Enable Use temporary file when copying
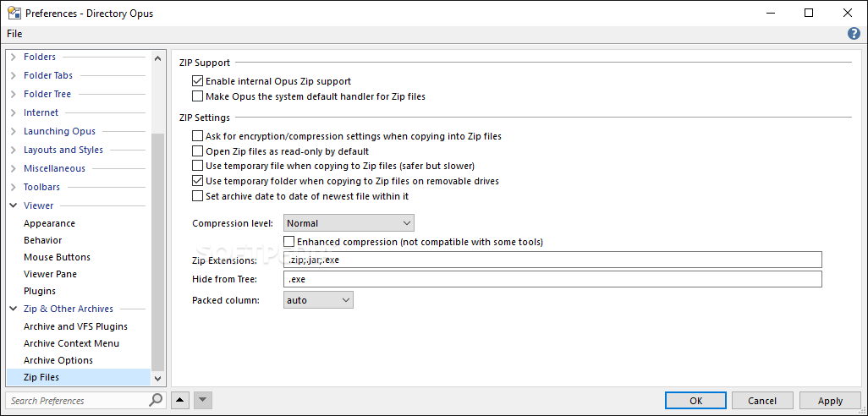This screenshot has height=416, width=868. [197, 166]
